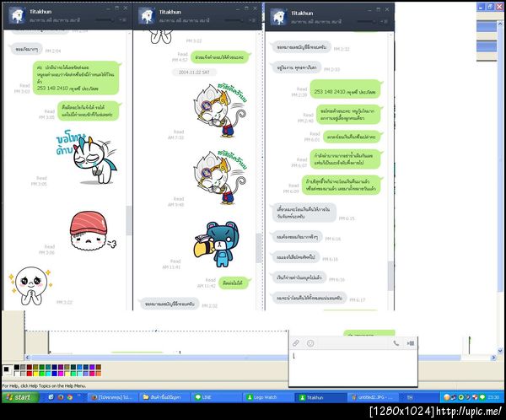Viewport: 506px width, 420px height.
Task: Click Paint horizontal scrollbar right arrow
Action: coord(493,358)
